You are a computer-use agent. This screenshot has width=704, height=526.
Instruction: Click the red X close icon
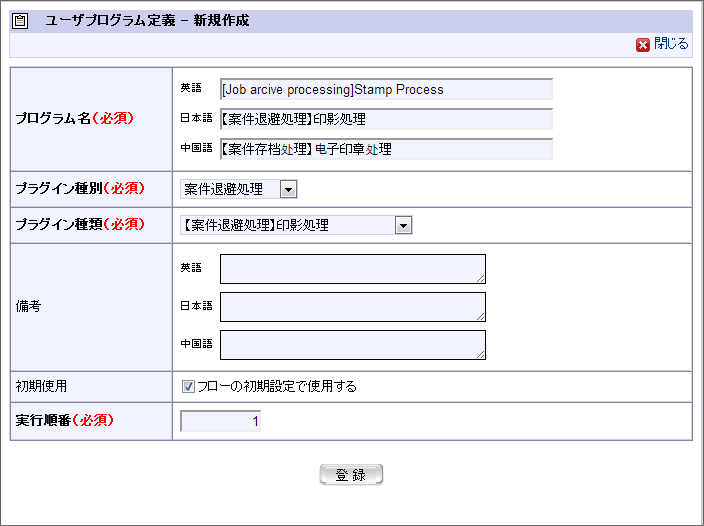coord(643,45)
